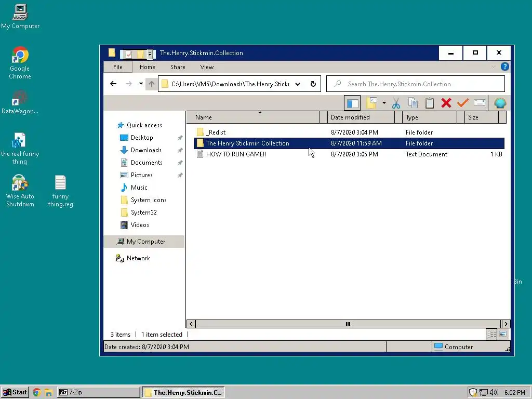Open the File tab
Screen dimensions: 532x399
tap(118, 67)
